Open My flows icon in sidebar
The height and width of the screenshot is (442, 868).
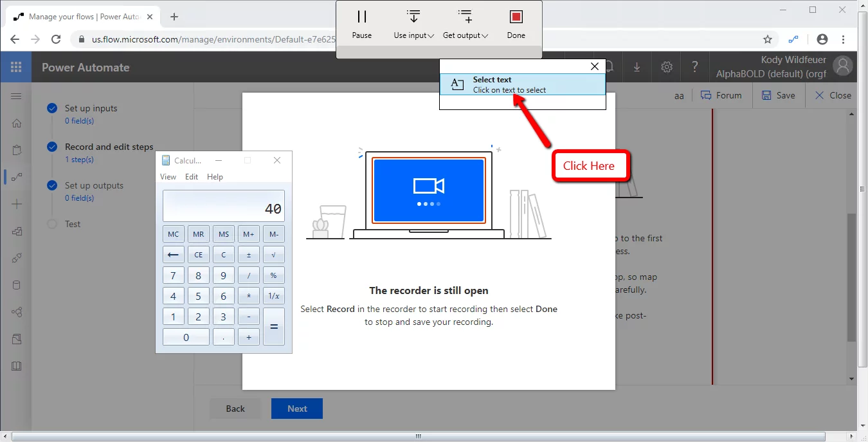17,177
